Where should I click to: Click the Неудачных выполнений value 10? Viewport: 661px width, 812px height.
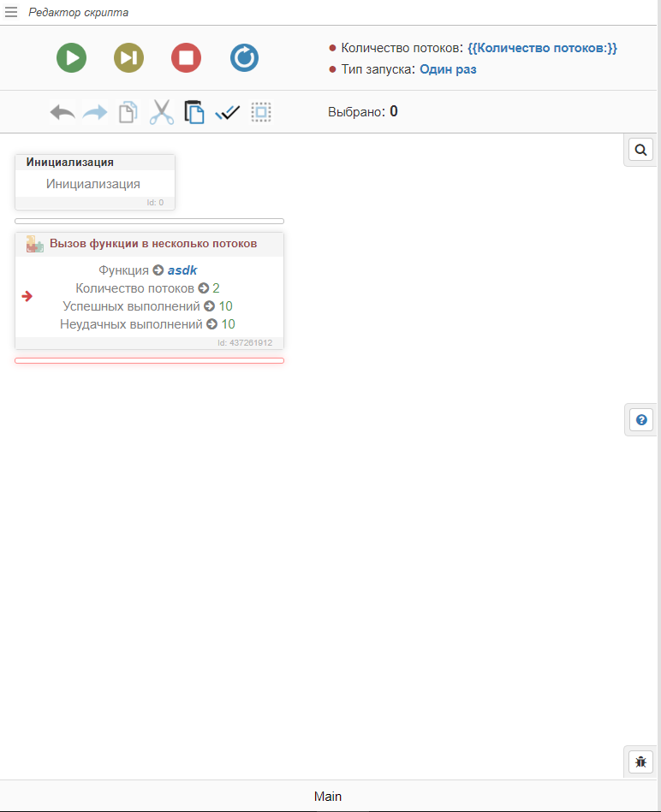[x=228, y=324]
